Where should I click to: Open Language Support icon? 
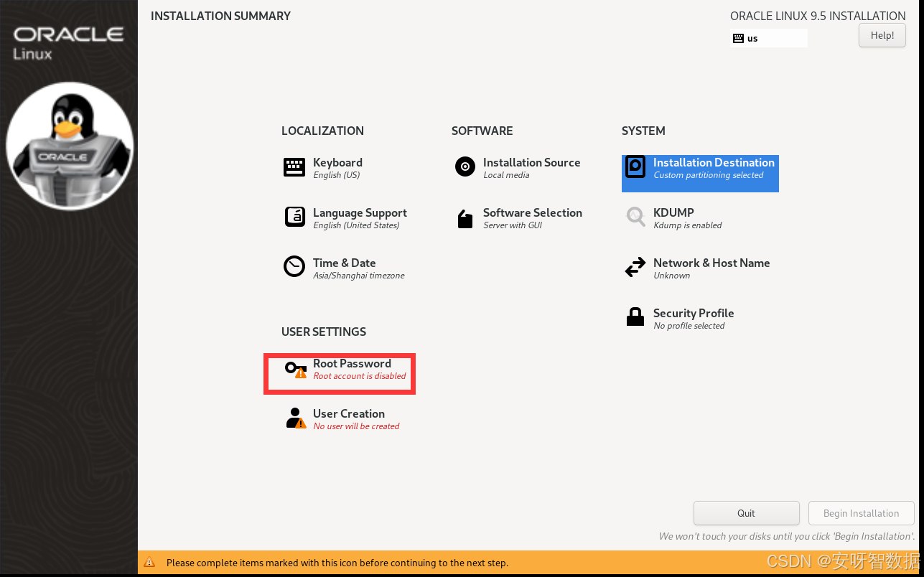tap(294, 217)
